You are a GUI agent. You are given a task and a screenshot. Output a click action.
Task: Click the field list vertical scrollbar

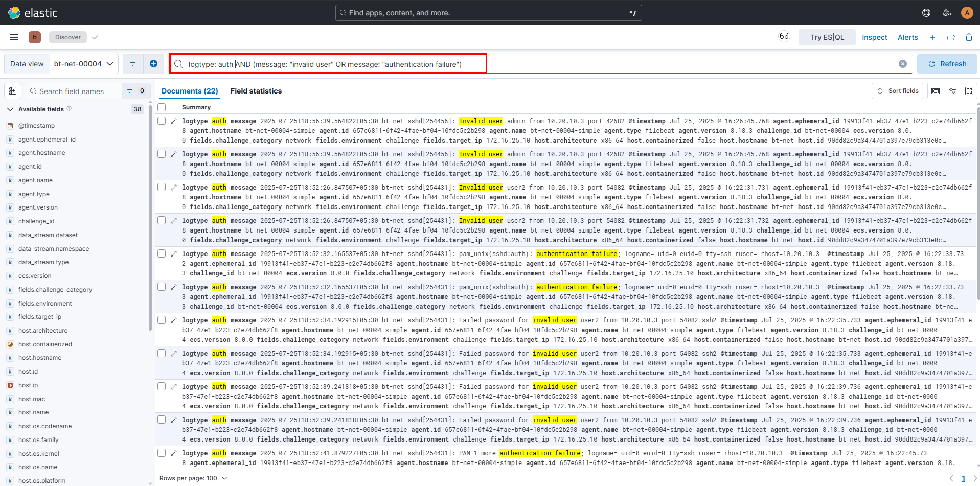[150, 217]
